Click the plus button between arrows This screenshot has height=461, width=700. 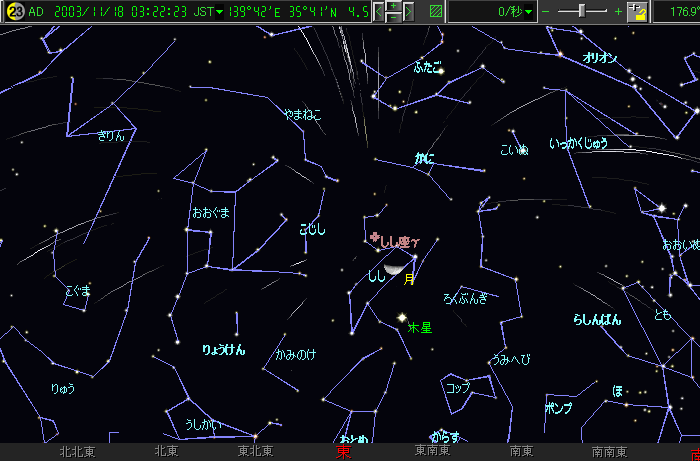click(x=395, y=7)
